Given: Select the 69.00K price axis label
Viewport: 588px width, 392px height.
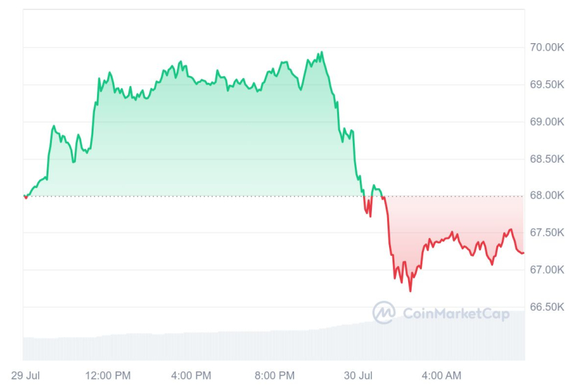Looking at the screenshot, I should coord(545,121).
